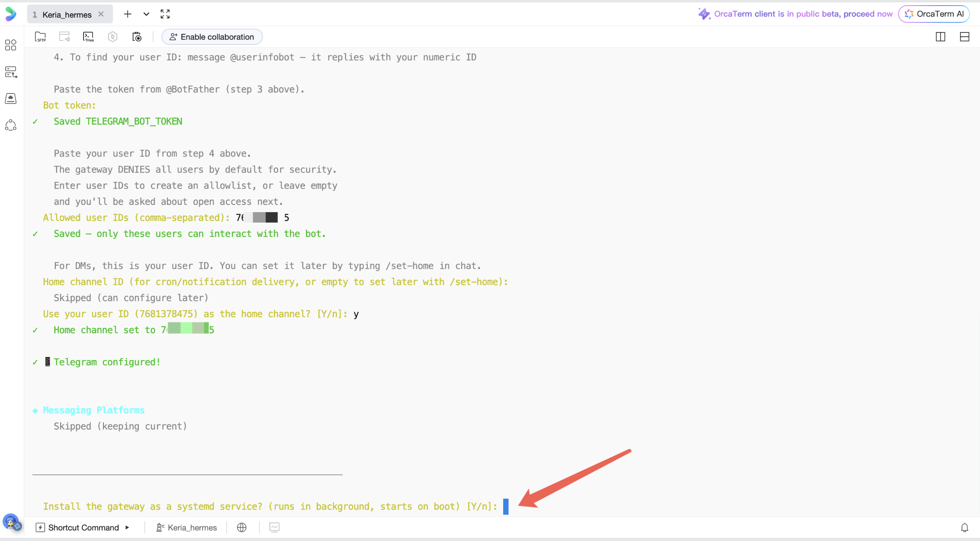The height and width of the screenshot is (541, 980).
Task: Expand the Shortcut Command menu
Action: tap(83, 527)
